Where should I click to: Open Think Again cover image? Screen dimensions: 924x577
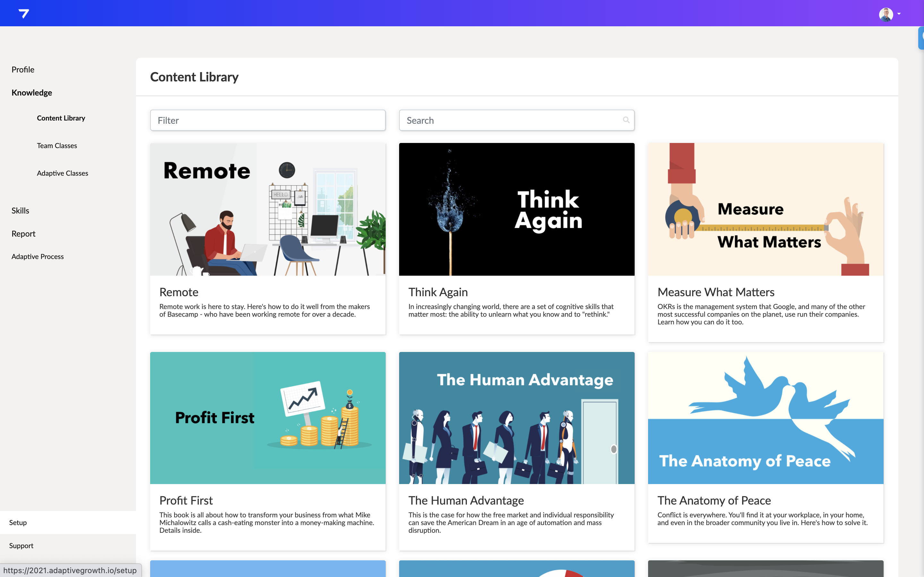coord(517,209)
